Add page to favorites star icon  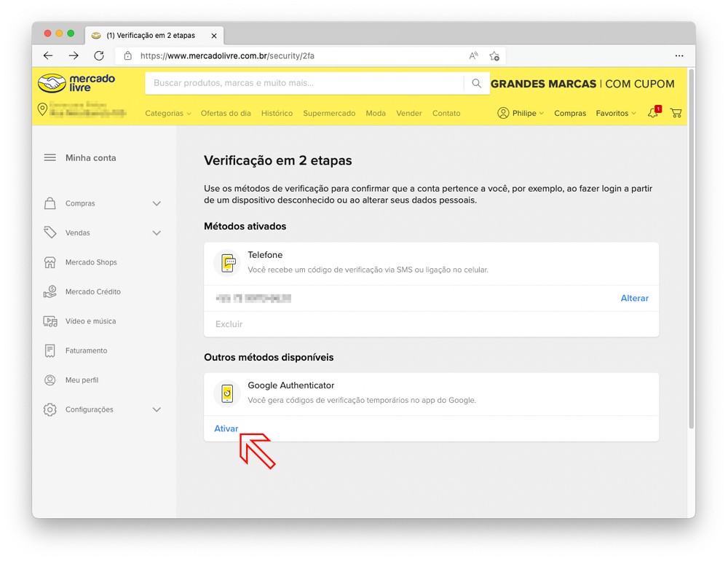(x=494, y=55)
